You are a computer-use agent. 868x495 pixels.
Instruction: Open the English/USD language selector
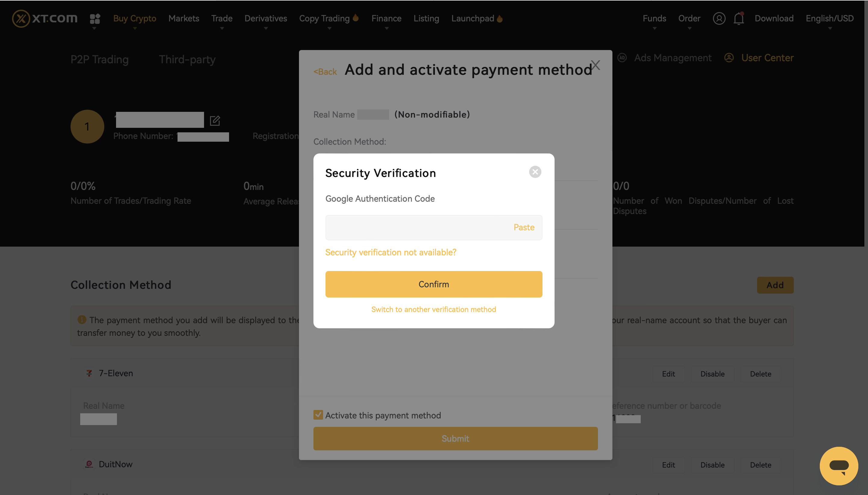click(x=830, y=18)
